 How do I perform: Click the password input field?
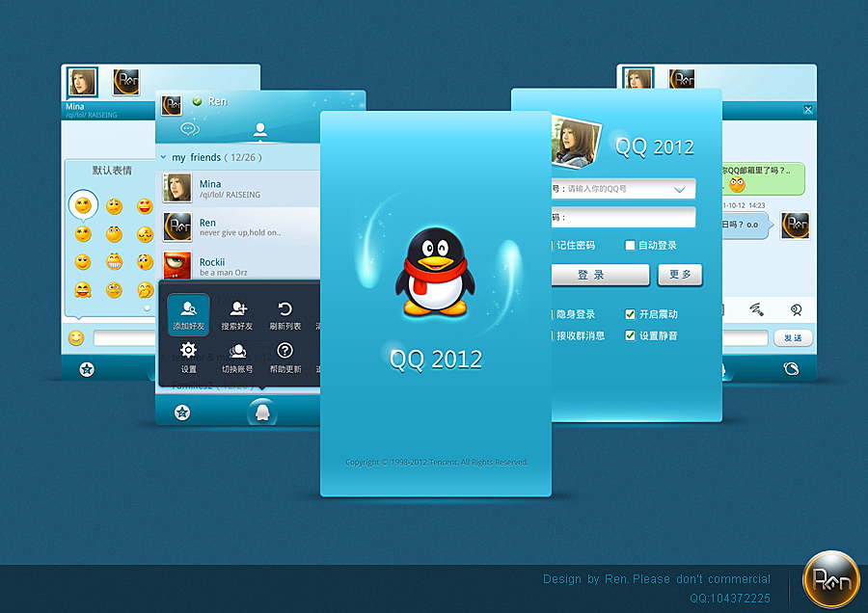(623, 218)
